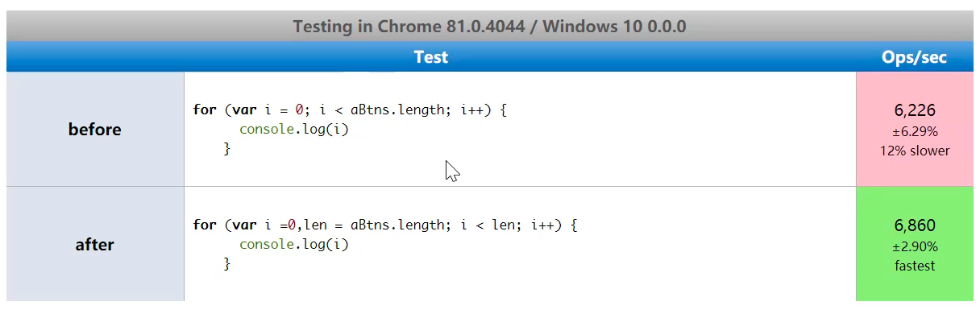The width and height of the screenshot is (980, 314).
Task: Click the "12% slower" text
Action: coord(915,151)
